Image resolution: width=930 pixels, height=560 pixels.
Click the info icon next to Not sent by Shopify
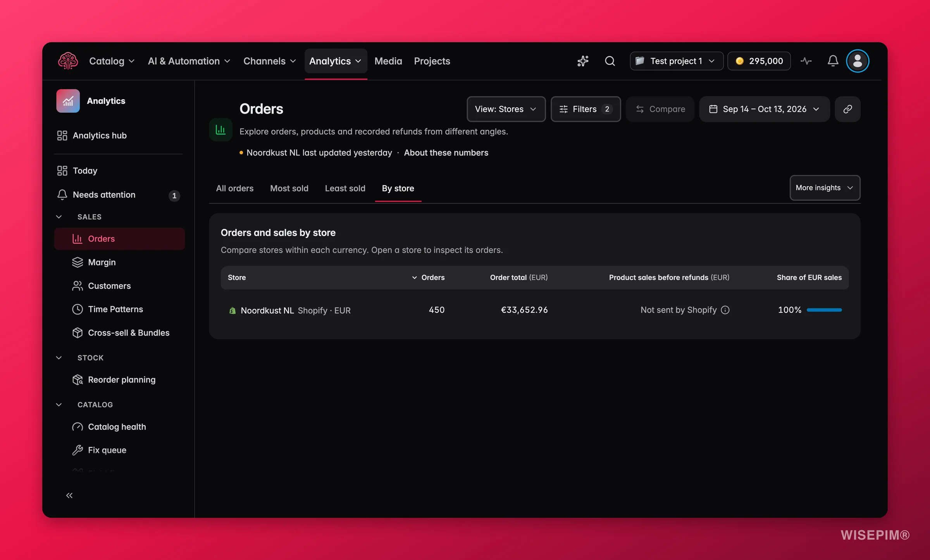pos(725,310)
